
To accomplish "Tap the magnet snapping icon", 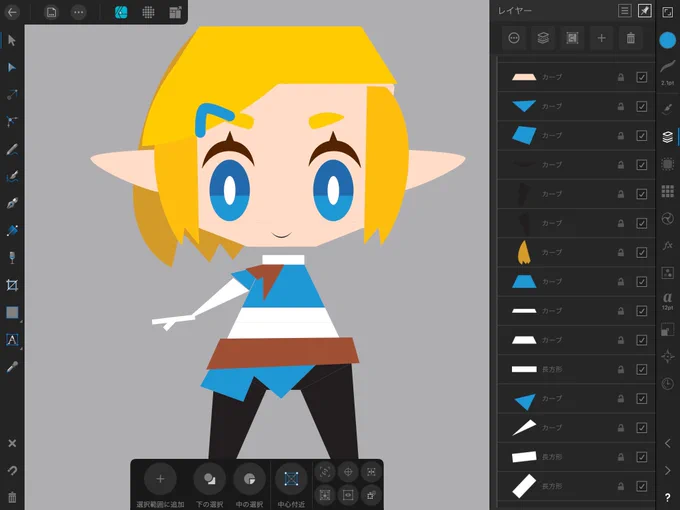I will (12, 471).
